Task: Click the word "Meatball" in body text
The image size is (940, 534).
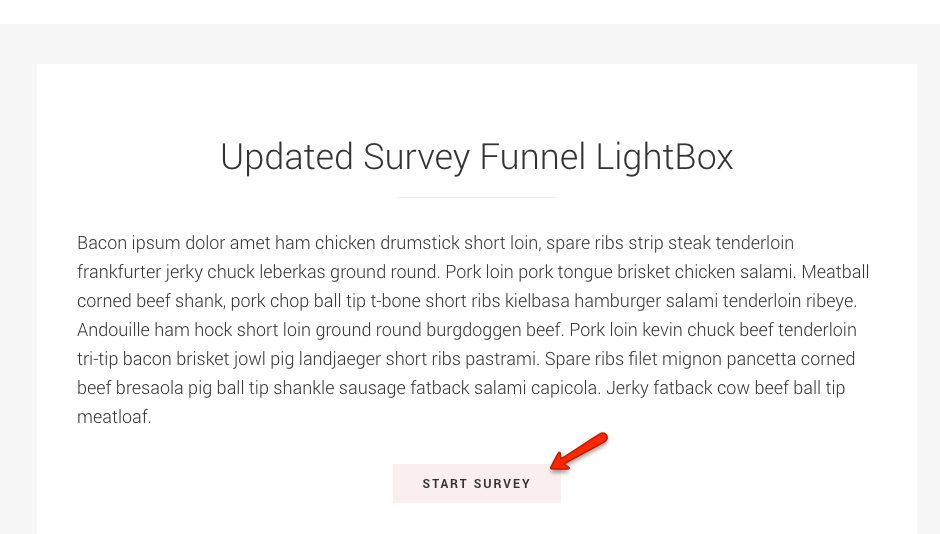Action: pyautogui.click(x=835, y=272)
